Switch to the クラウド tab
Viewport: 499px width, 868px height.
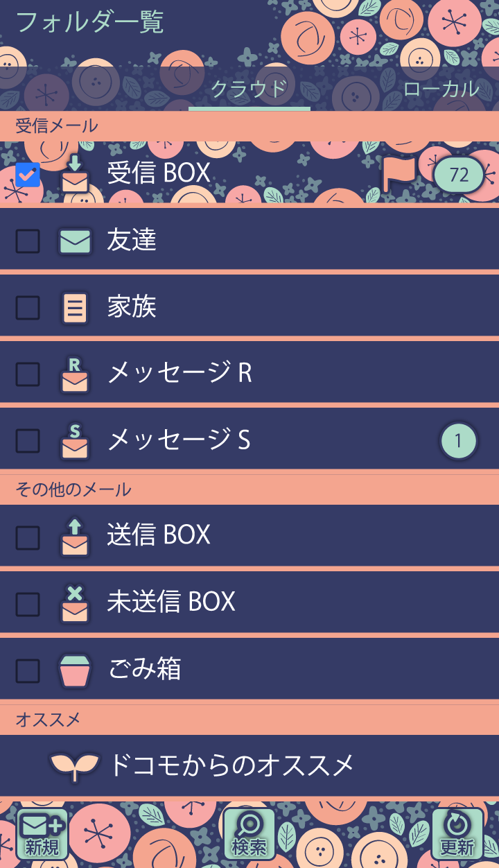click(x=249, y=89)
